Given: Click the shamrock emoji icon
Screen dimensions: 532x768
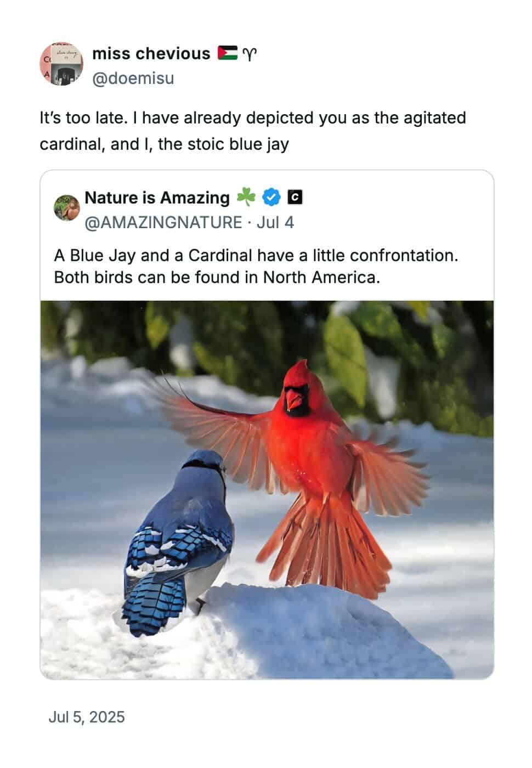Looking at the screenshot, I should pyautogui.click(x=246, y=197).
